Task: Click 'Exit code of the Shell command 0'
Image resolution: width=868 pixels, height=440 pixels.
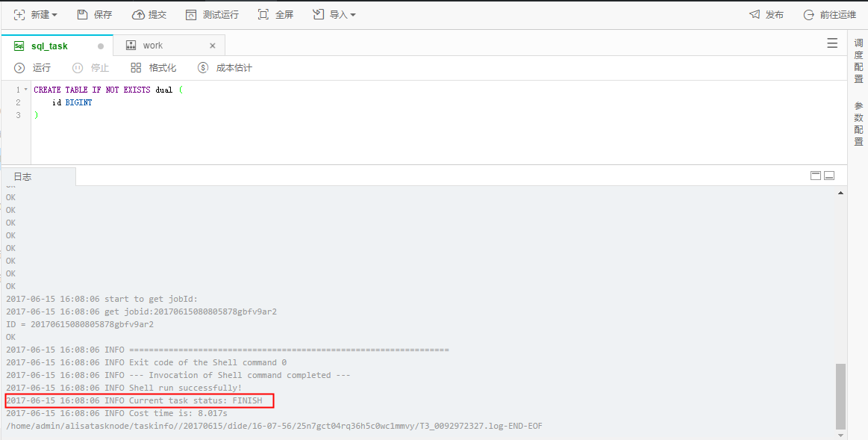Action: tap(146, 362)
